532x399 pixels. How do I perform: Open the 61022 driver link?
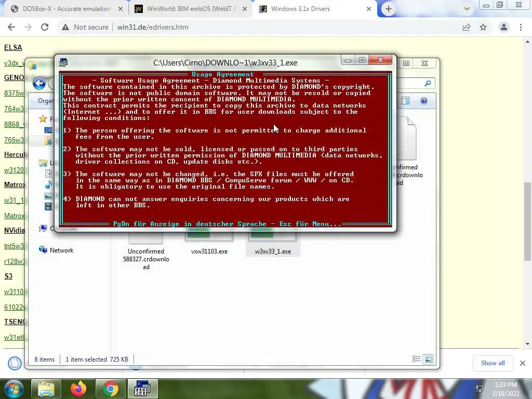[x=14, y=307]
